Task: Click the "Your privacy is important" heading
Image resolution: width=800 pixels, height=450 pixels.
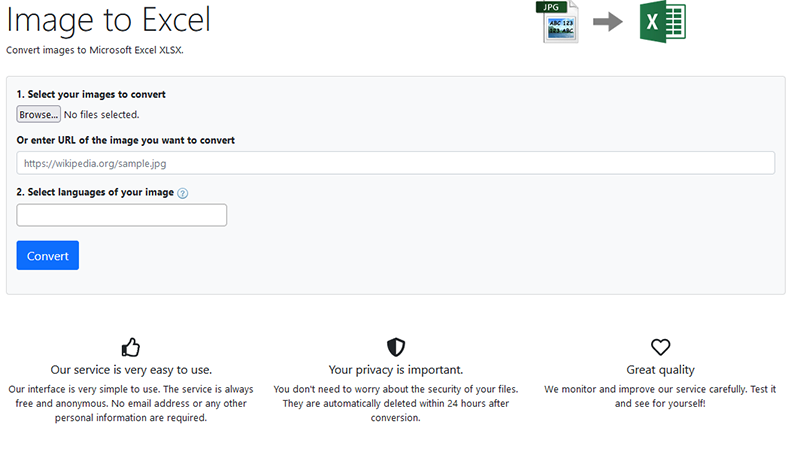Action: click(396, 369)
